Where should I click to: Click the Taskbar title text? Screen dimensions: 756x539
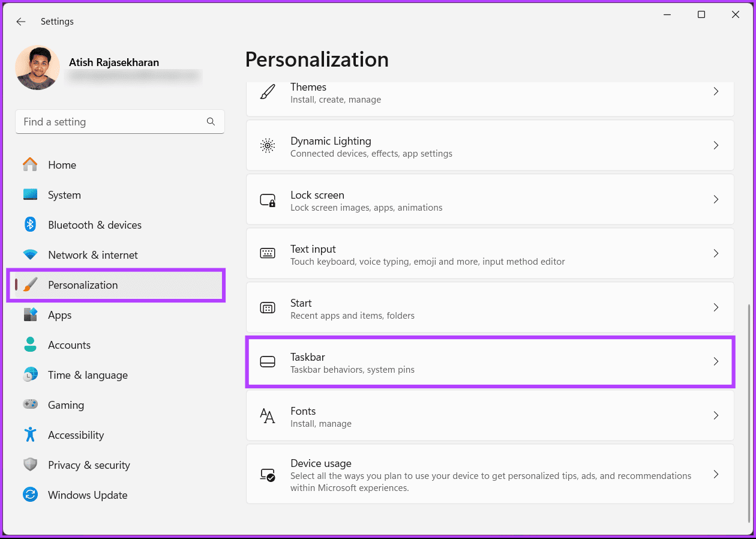pyautogui.click(x=308, y=357)
